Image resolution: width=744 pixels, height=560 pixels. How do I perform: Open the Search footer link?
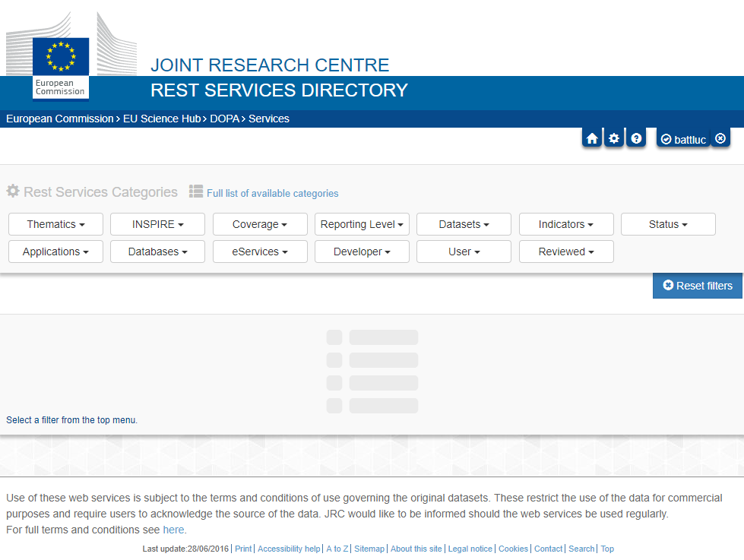pos(581,549)
